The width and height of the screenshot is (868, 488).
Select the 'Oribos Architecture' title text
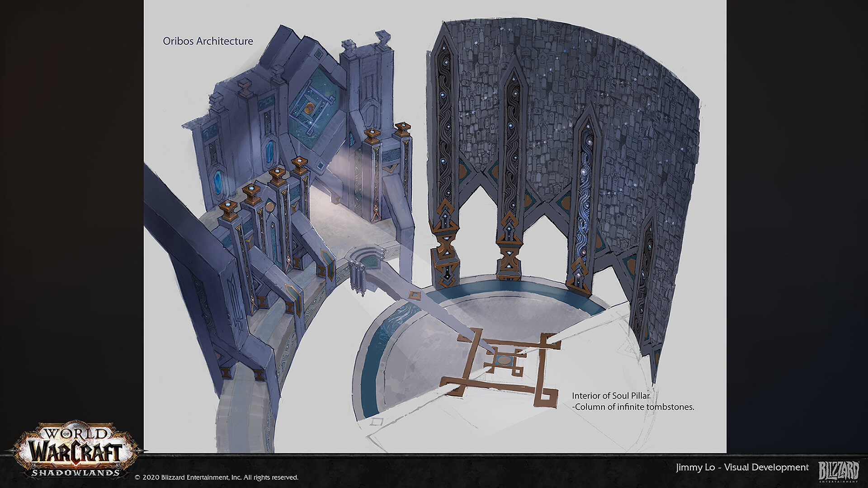[x=208, y=41]
